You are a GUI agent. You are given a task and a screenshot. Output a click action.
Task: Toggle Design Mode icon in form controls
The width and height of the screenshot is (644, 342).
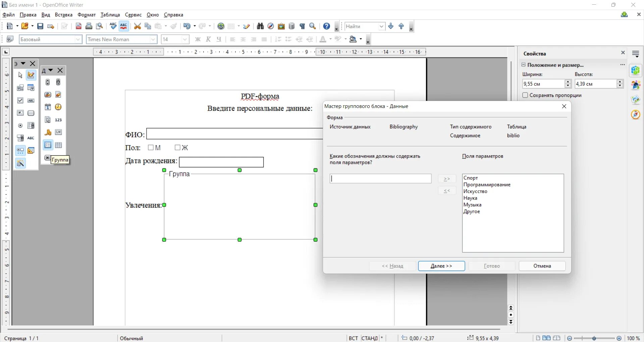click(x=31, y=75)
